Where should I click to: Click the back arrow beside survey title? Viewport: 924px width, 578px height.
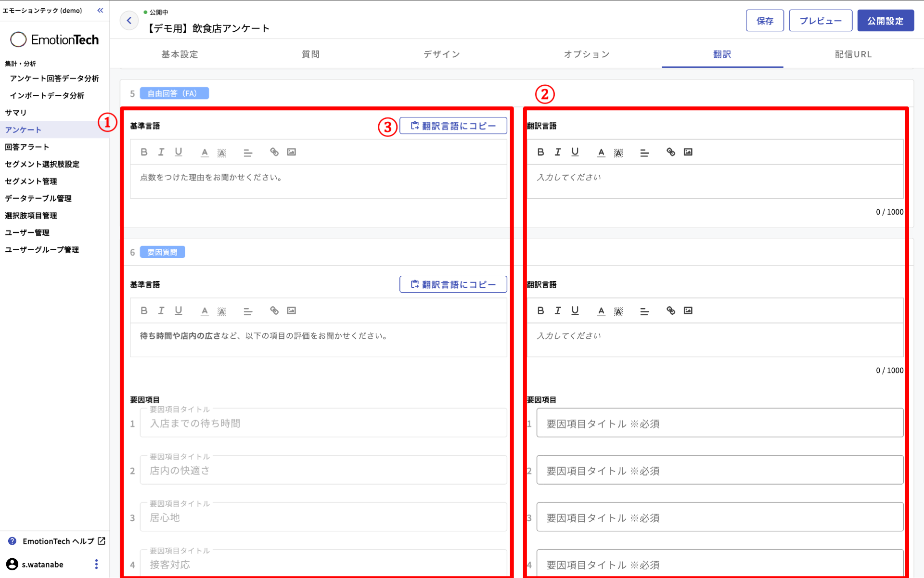(129, 20)
